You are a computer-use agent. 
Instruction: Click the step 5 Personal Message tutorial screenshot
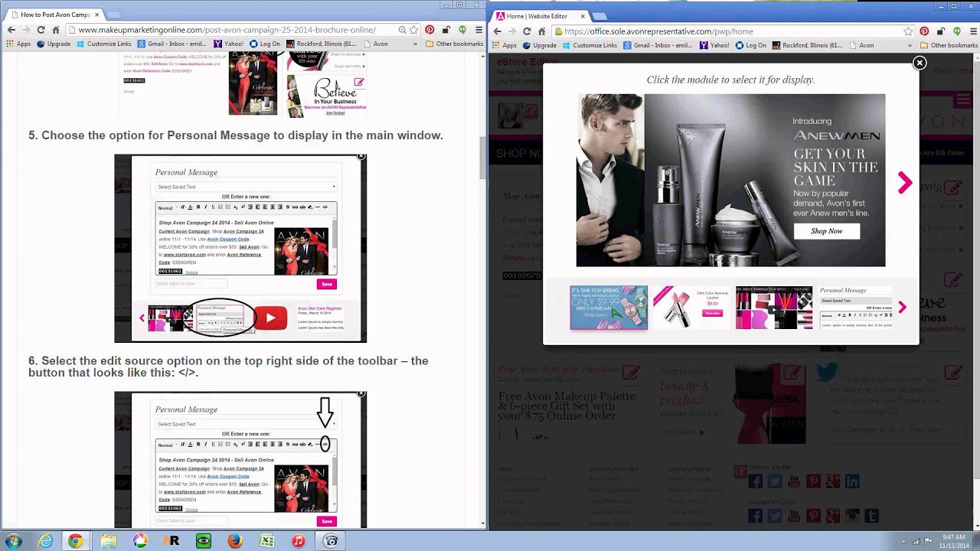(x=240, y=249)
